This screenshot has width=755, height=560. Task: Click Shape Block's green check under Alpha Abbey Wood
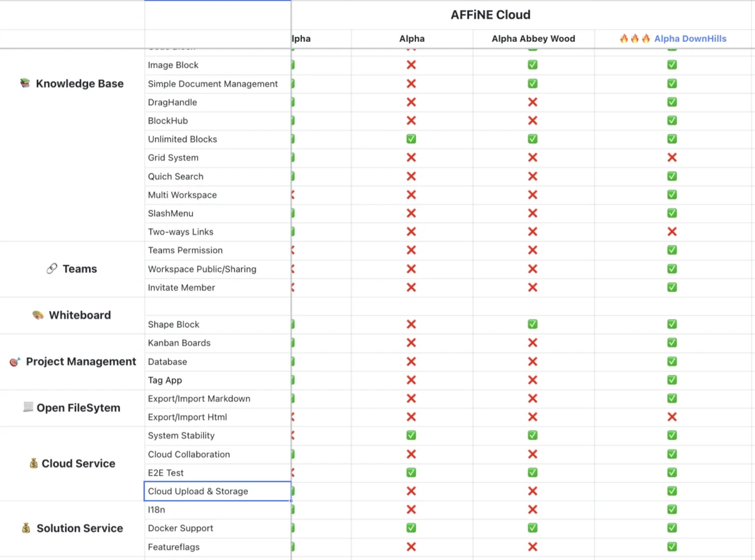pyautogui.click(x=533, y=324)
